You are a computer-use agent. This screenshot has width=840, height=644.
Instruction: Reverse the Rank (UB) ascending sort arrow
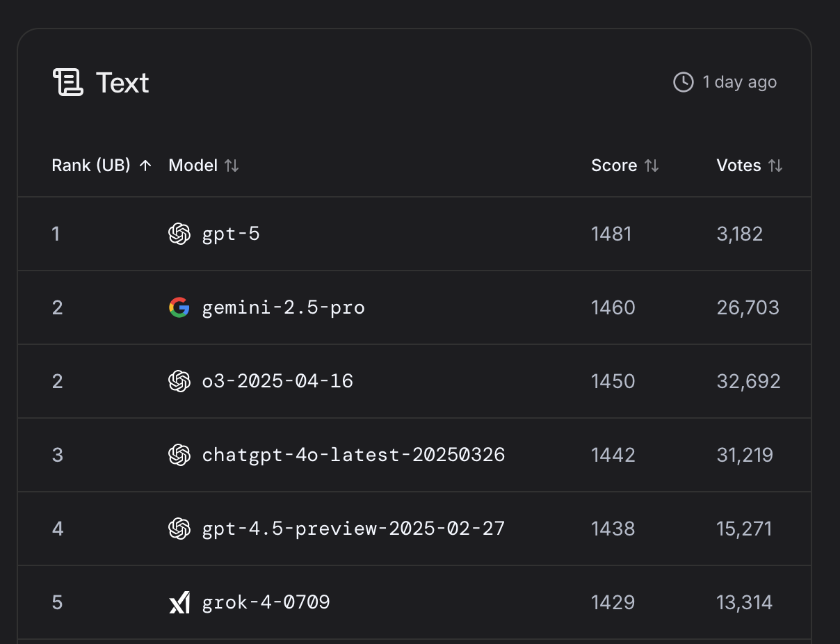tap(145, 166)
